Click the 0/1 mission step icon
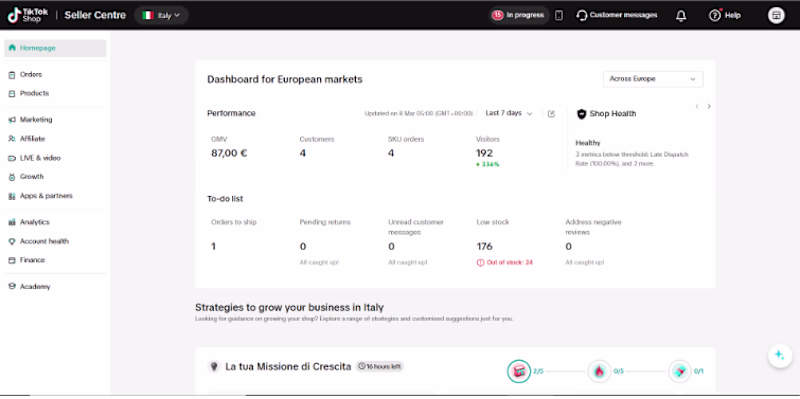The width and height of the screenshot is (800, 399). [680, 371]
